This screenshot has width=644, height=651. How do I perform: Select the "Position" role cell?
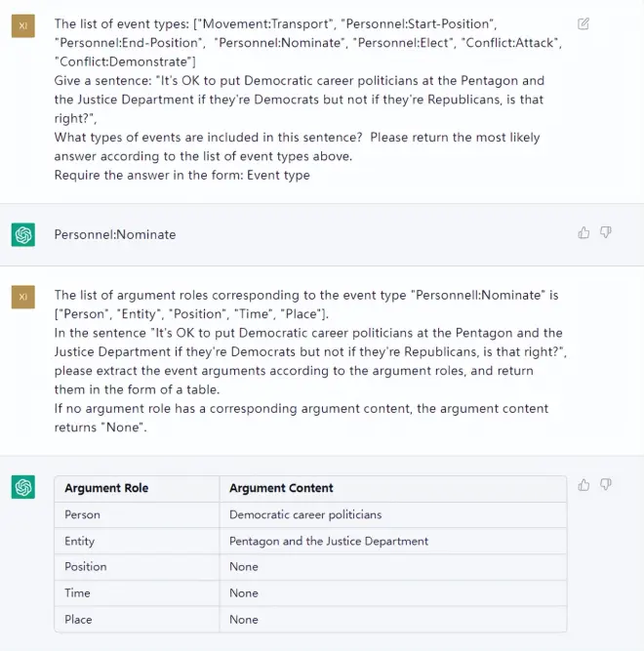86,567
